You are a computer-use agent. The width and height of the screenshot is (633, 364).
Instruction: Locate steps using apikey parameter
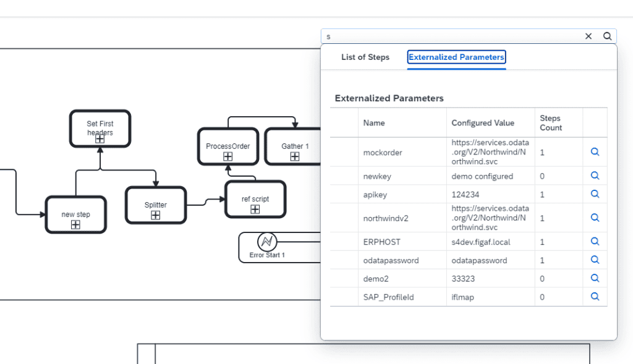595,194
